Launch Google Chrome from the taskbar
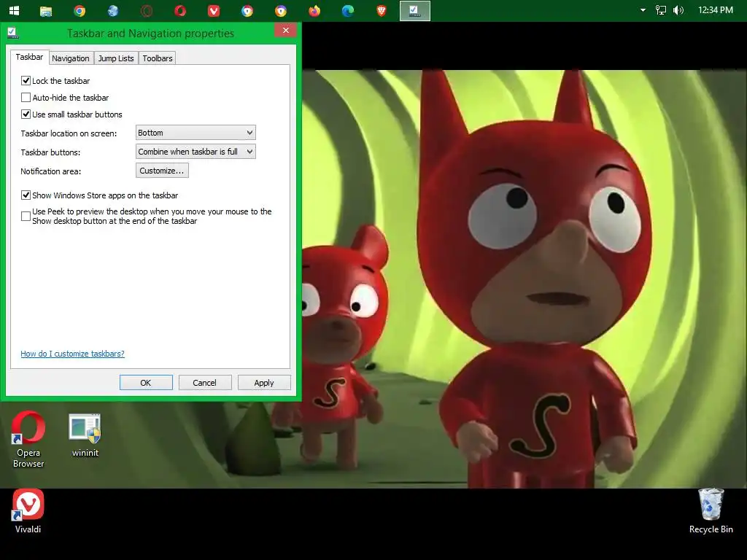Image resolution: width=747 pixels, height=560 pixels. coord(80,11)
